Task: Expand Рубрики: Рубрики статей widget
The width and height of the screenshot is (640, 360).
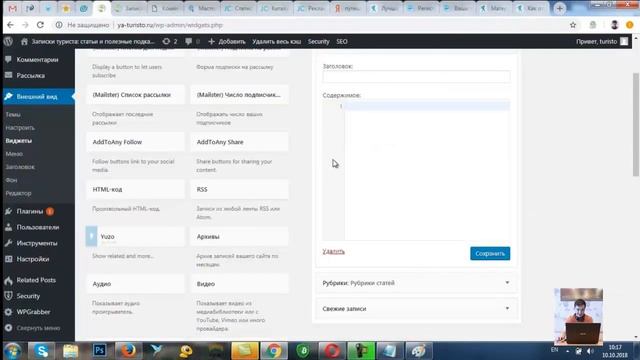Action: (x=416, y=283)
